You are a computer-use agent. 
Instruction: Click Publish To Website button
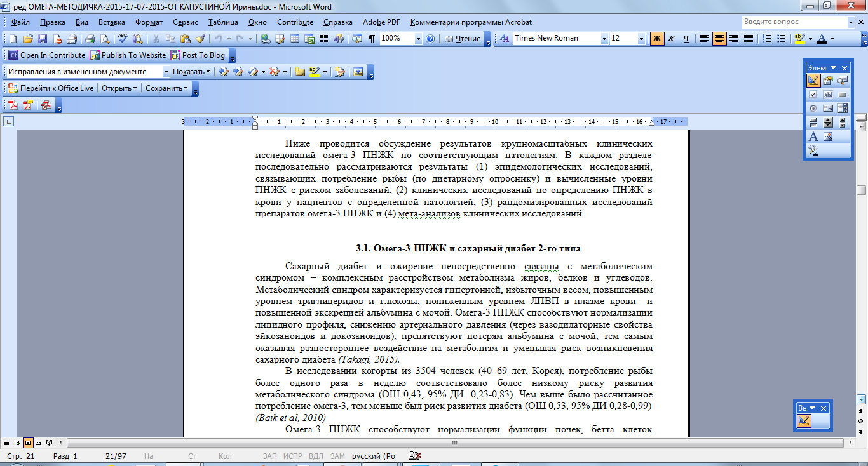click(128, 55)
